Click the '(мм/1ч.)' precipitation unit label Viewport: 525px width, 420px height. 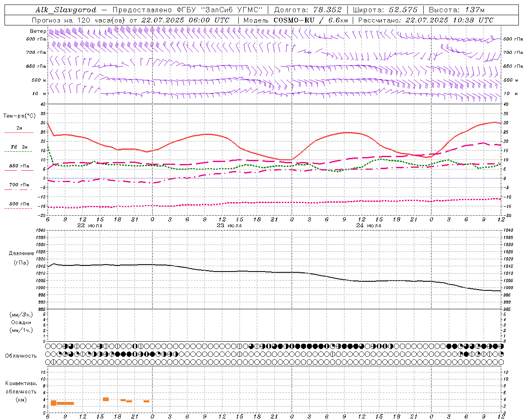tap(21, 330)
